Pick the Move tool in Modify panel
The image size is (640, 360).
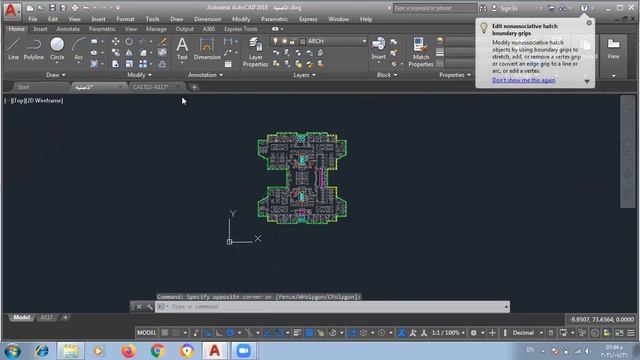[116, 41]
